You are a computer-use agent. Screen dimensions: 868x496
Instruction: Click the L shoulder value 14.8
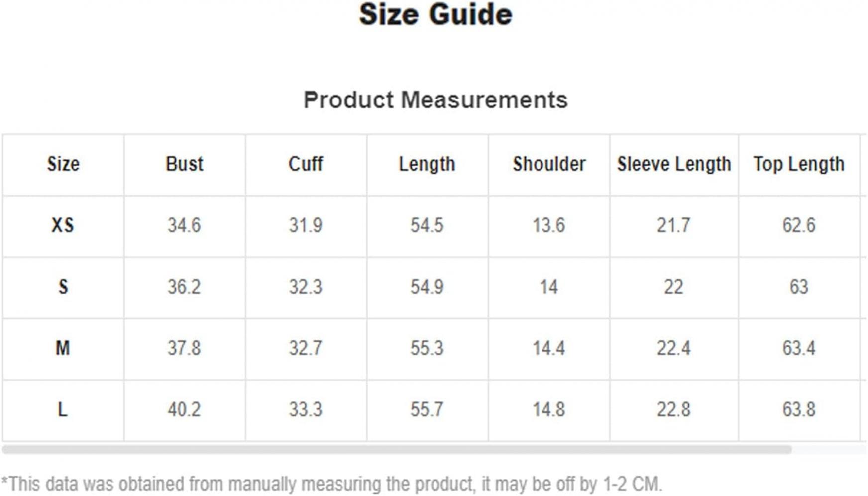tap(549, 409)
